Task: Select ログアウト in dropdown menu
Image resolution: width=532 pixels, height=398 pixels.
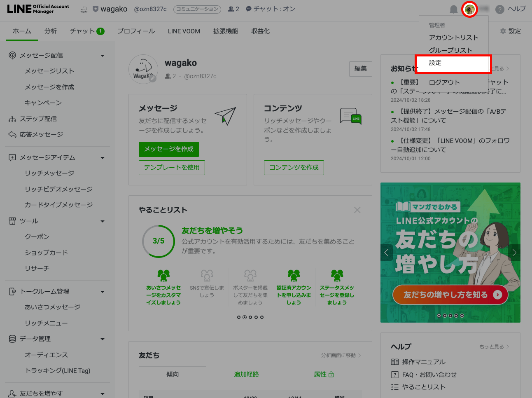Action: pyautogui.click(x=444, y=82)
